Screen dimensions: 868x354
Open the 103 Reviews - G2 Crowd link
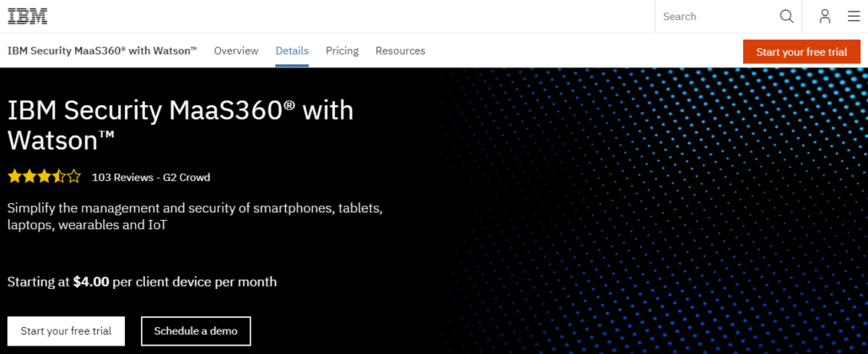150,178
